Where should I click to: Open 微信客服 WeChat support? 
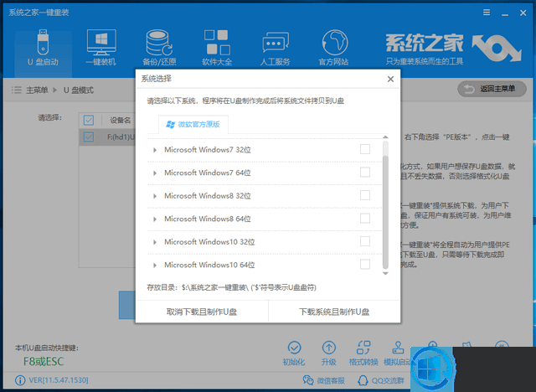(x=324, y=380)
